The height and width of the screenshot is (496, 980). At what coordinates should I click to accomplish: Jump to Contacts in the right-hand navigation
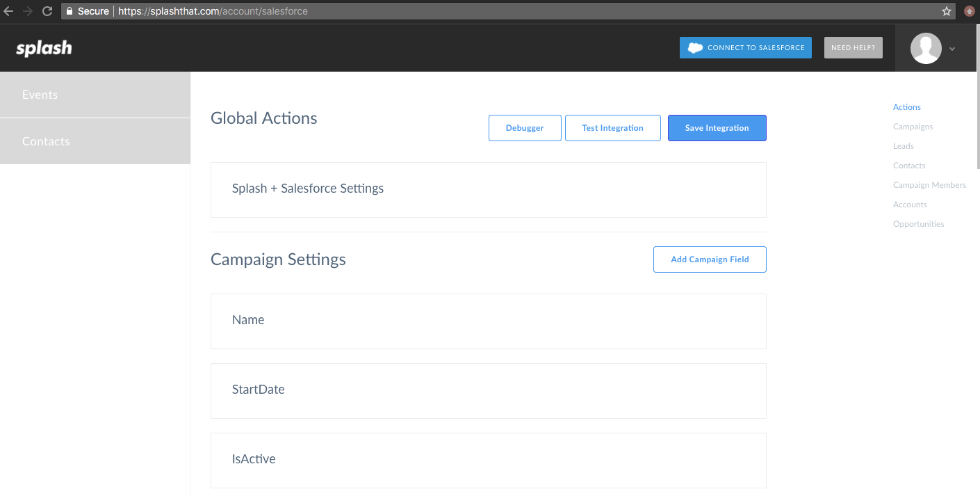909,166
